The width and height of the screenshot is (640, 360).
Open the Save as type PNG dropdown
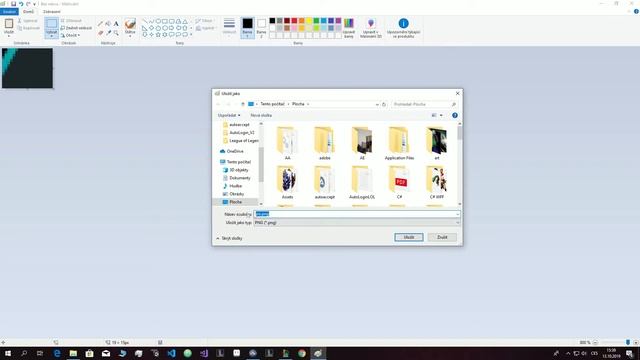[x=357, y=223]
